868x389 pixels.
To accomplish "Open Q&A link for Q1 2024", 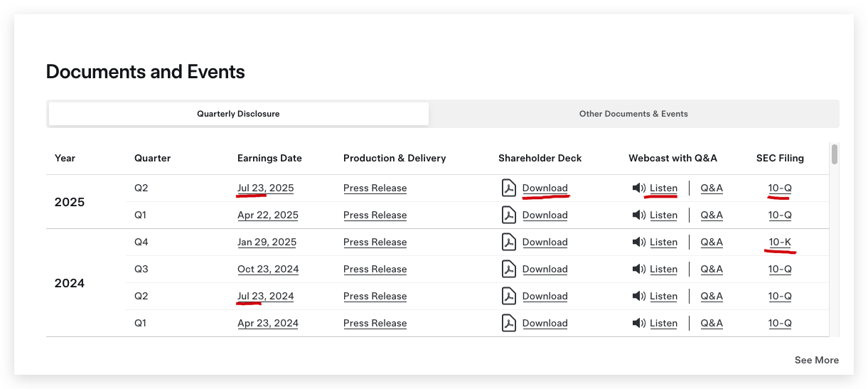I will pos(712,324).
